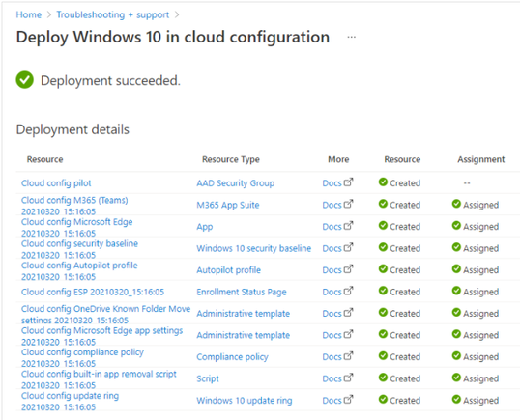Click the Windows 10 security baseline type link
520x420 pixels.
[x=253, y=248]
